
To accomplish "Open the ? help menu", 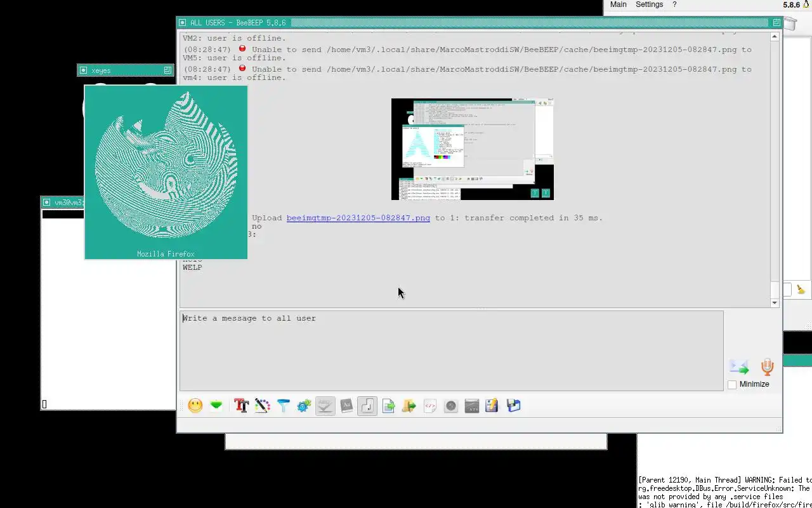I will (674, 4).
